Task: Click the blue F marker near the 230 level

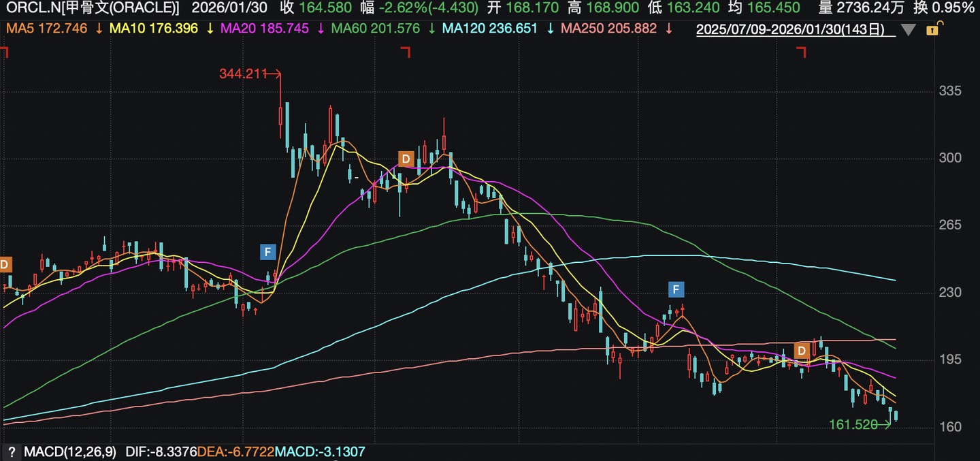Action: coord(676,289)
